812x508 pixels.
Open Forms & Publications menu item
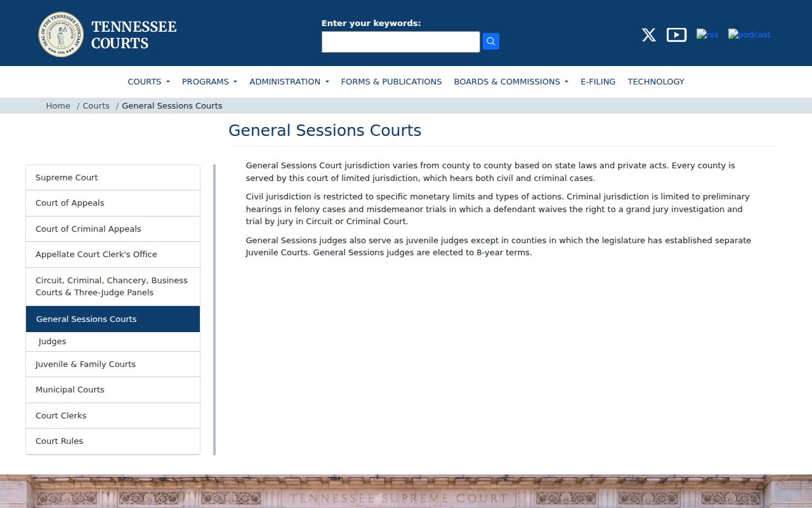coord(391,81)
